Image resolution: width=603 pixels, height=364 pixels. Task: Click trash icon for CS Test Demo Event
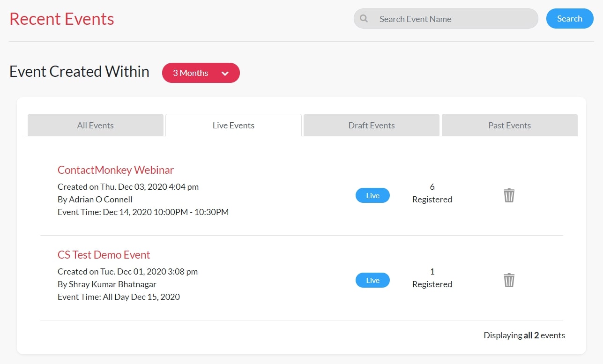509,280
